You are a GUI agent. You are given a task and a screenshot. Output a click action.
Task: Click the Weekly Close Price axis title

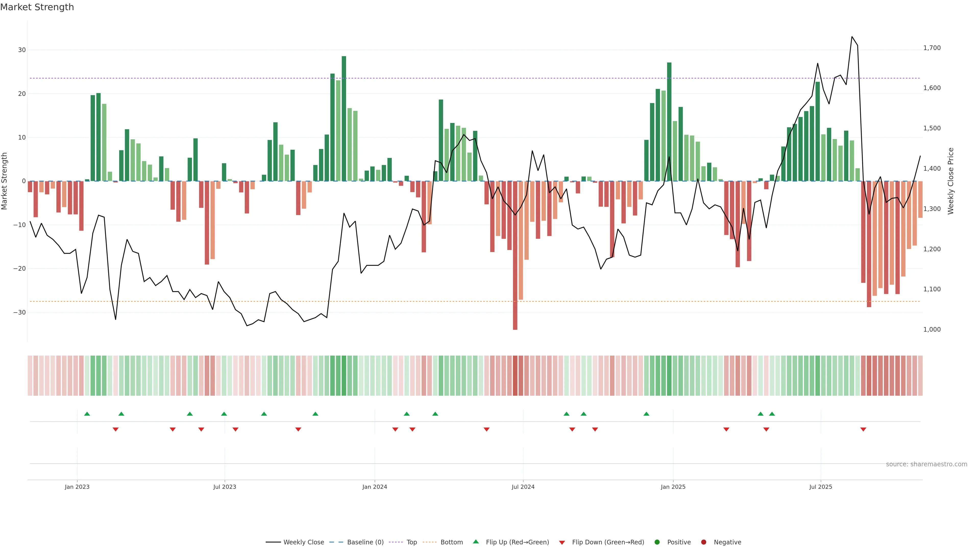click(951, 181)
